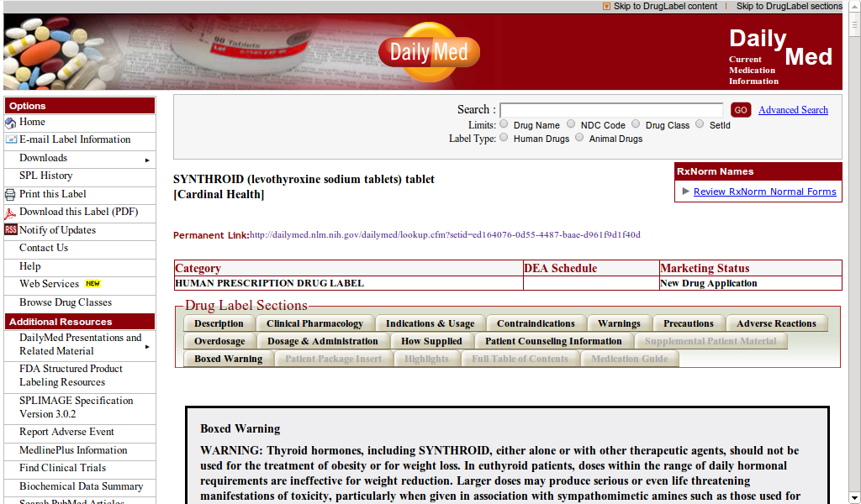Expand DailyMed Presentations and Related Material submenu arrow

[x=147, y=347]
